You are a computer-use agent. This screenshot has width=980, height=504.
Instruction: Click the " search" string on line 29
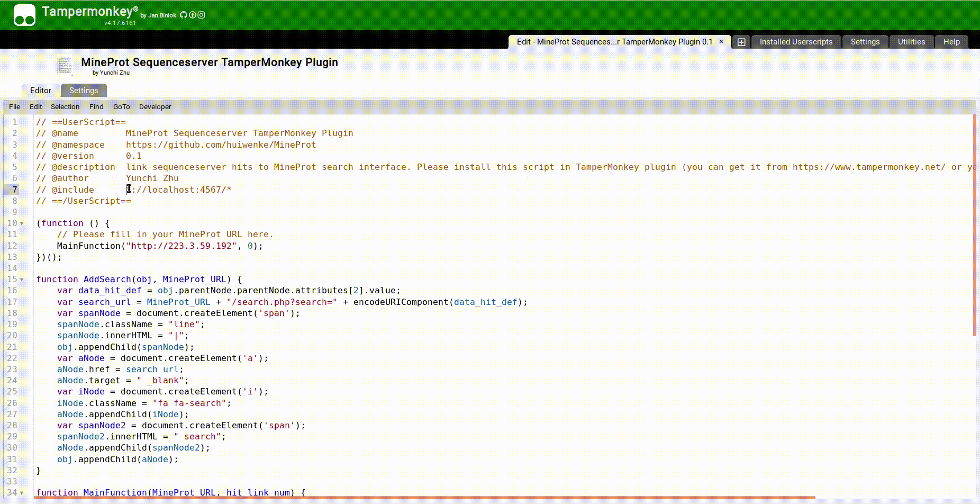click(x=197, y=437)
